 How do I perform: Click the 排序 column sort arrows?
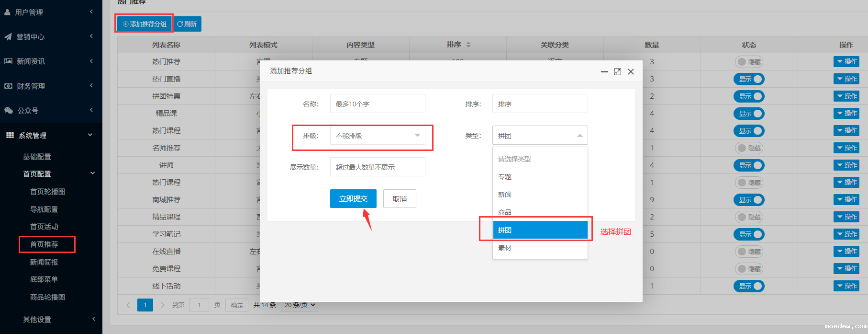(x=468, y=45)
